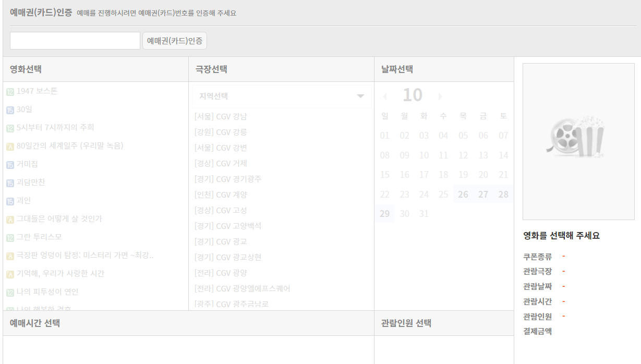Image resolution: width=641 pixels, height=364 pixels.
Task: Choose theater [경기] CGV 경기광주
Action: tap(228, 179)
